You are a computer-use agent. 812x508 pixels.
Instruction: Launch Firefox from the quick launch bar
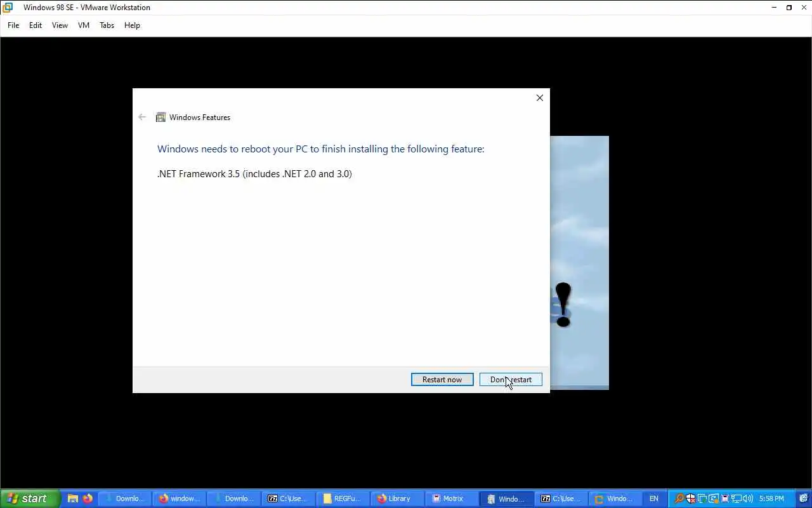(x=88, y=498)
